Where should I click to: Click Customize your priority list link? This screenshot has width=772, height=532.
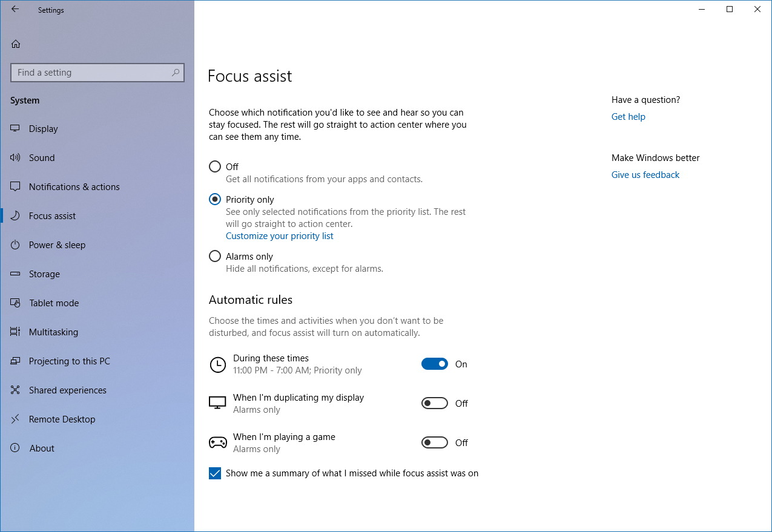[280, 236]
